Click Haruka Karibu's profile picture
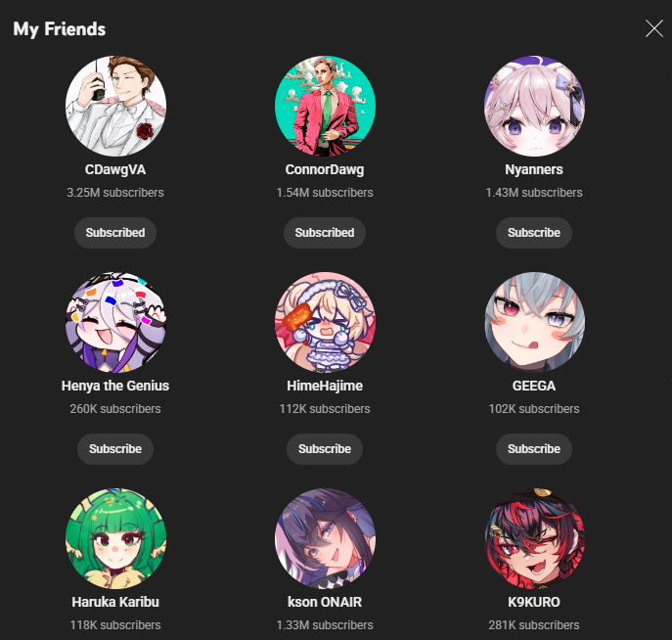 click(115, 538)
